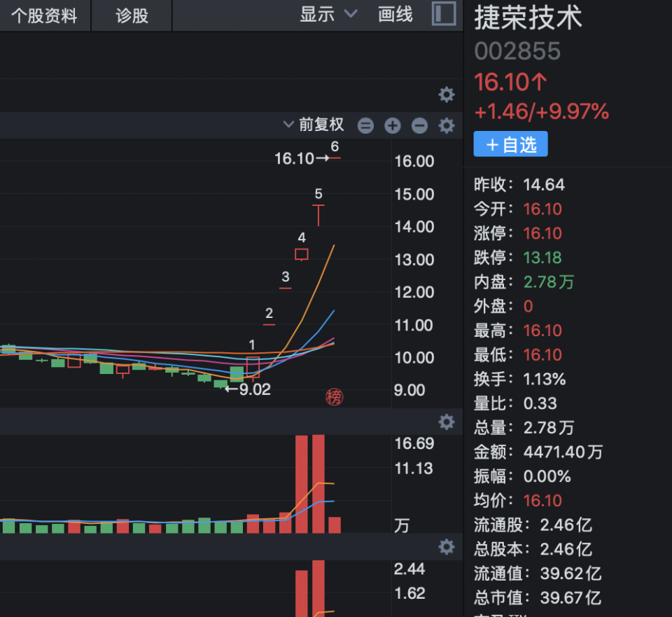The height and width of the screenshot is (617, 672).
Task: Click the zoom out minus icon near 前复权
Action: (x=419, y=125)
